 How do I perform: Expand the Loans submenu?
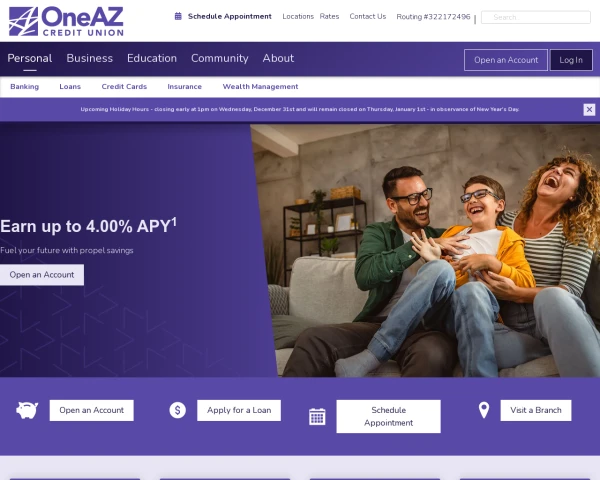[70, 87]
